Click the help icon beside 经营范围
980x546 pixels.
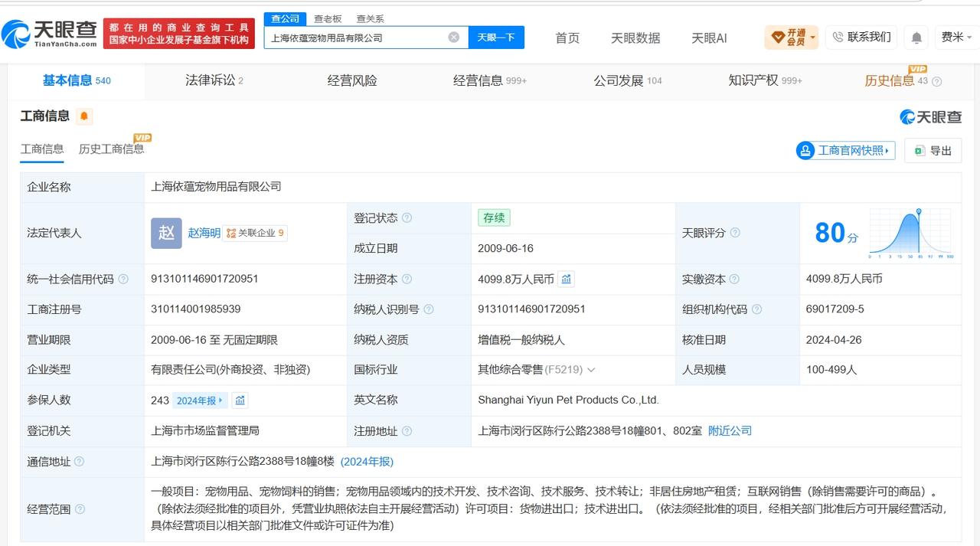tap(80, 509)
